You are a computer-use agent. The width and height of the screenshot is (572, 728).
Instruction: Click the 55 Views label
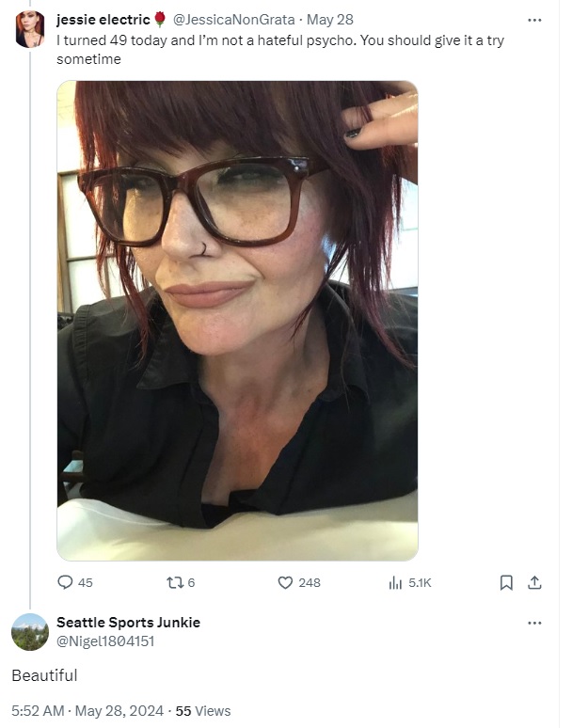pyautogui.click(x=203, y=711)
